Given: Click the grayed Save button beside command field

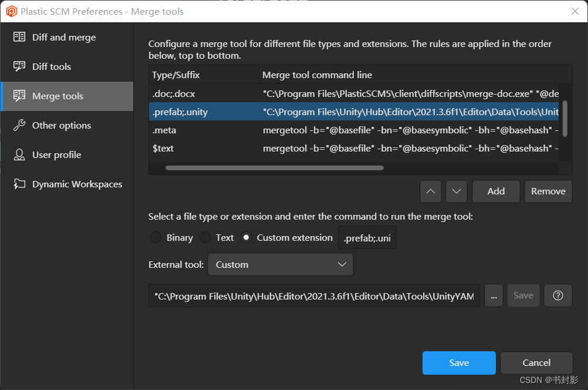Looking at the screenshot, I should click(523, 295).
